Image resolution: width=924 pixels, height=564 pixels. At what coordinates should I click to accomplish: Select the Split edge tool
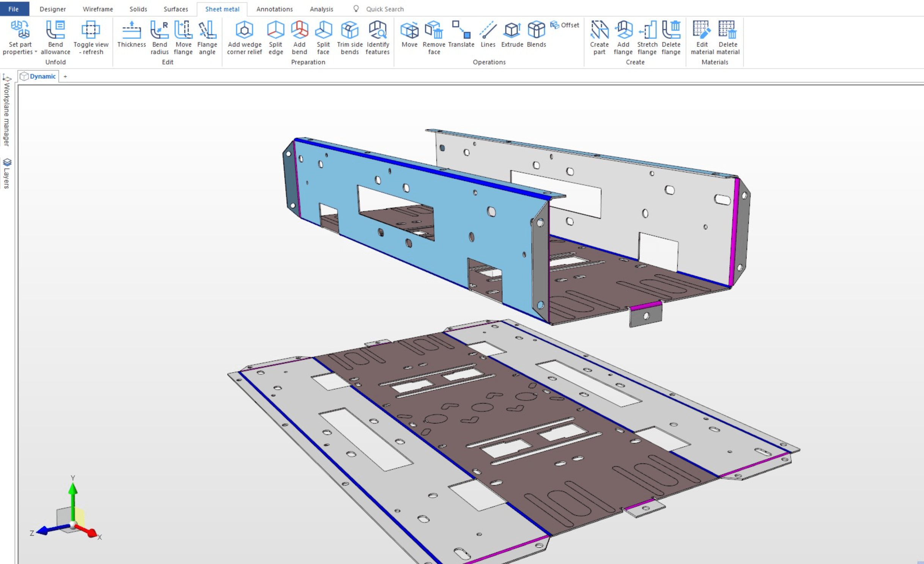tap(275, 36)
